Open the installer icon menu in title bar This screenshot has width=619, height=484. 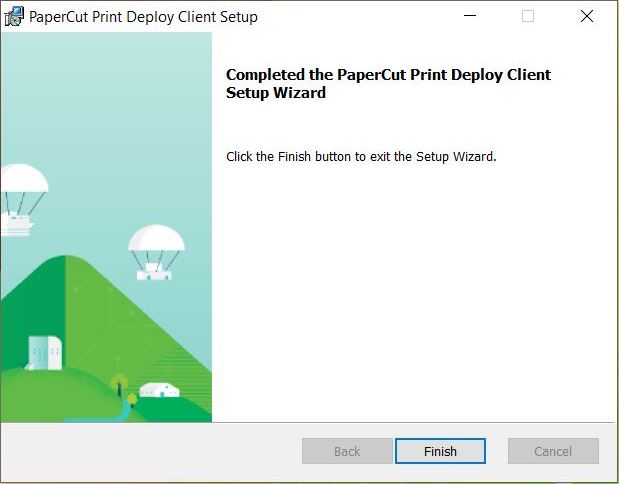[14, 17]
